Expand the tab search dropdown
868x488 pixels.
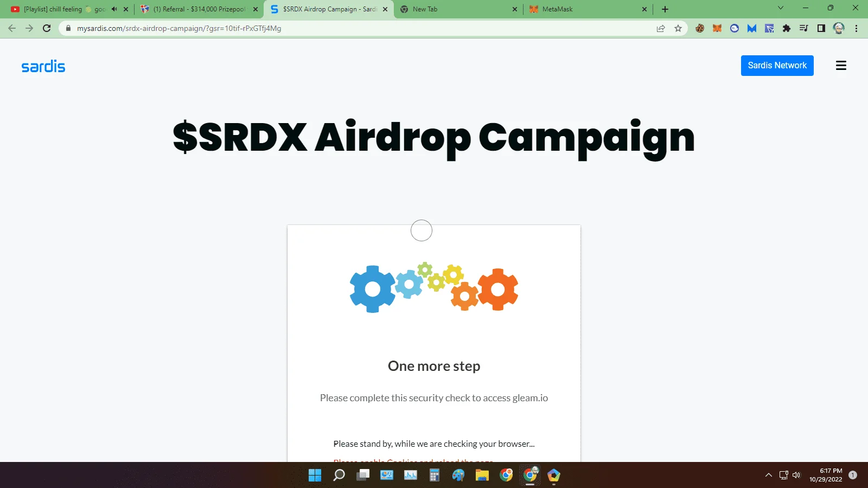coord(781,8)
